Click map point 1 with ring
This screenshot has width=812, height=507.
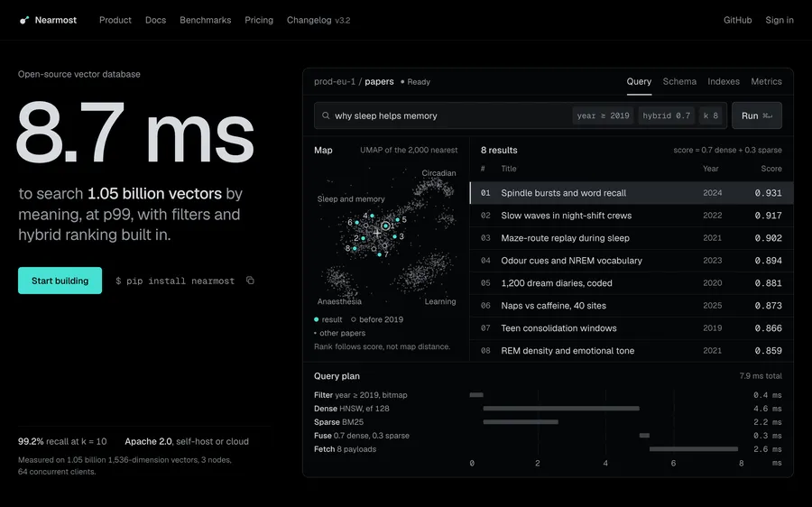click(x=385, y=226)
